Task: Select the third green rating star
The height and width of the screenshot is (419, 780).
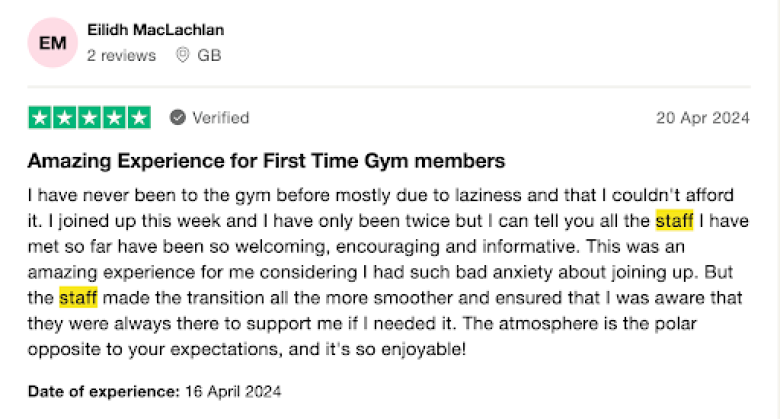Action: pyautogui.click(x=90, y=118)
